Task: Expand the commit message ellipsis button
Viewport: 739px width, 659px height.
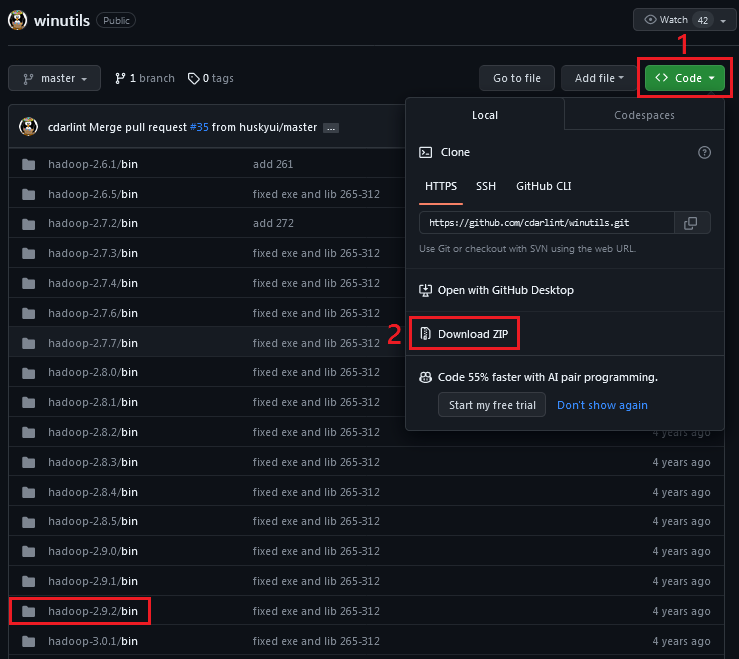Action: point(331,128)
